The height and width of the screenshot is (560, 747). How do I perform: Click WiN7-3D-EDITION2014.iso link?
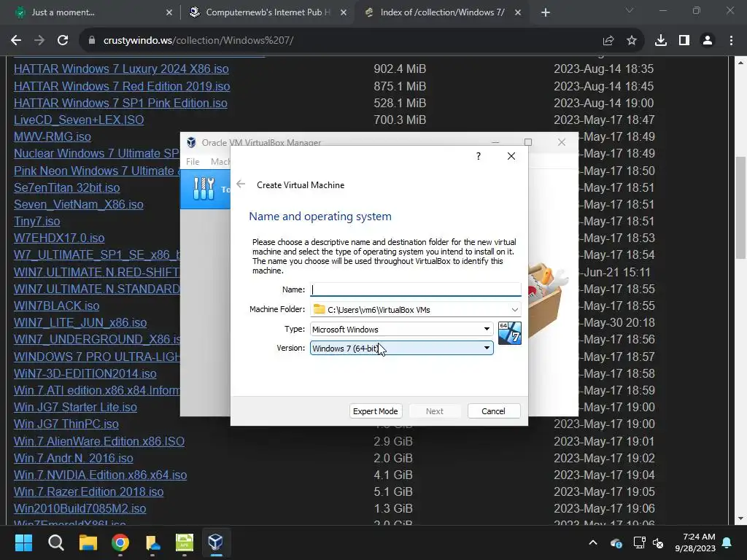[85, 373]
